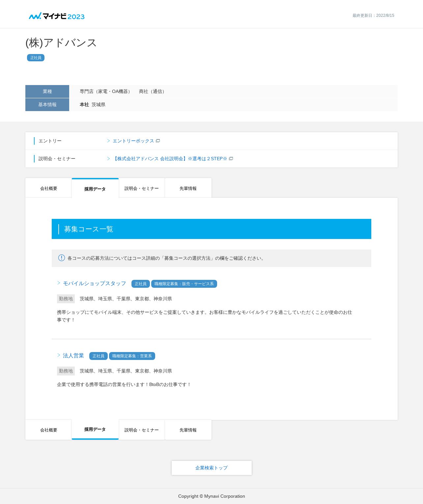Open top 説明会・セミナー tab
The width and height of the screenshot is (423, 504).
pyautogui.click(x=142, y=188)
